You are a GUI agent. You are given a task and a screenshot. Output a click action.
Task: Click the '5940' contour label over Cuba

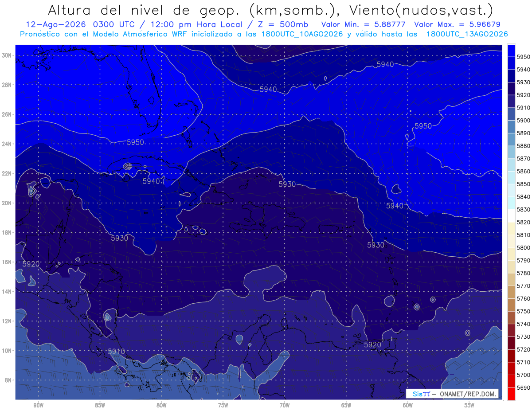[151, 181]
